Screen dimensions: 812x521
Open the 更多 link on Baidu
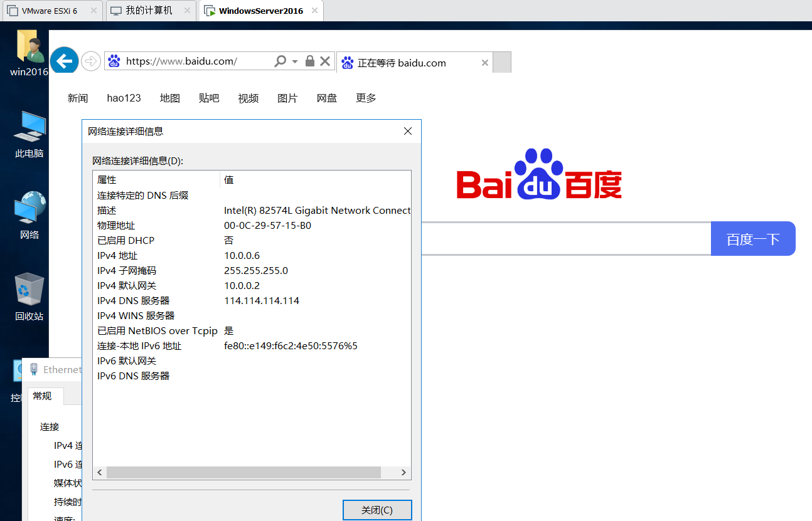pos(366,98)
